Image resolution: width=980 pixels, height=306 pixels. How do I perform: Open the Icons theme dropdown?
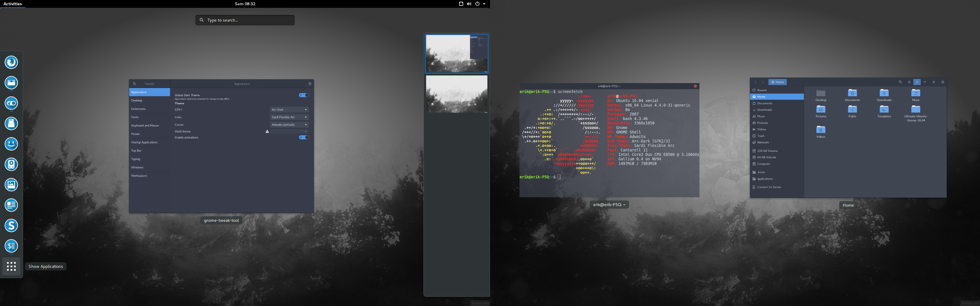(289, 117)
